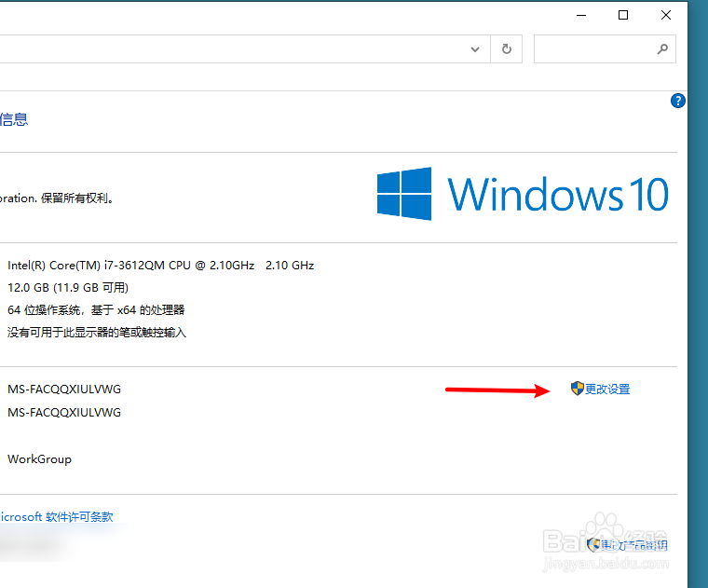The height and width of the screenshot is (588, 708).
Task: Click the shield icon beside 更改设置
Action: (x=577, y=389)
